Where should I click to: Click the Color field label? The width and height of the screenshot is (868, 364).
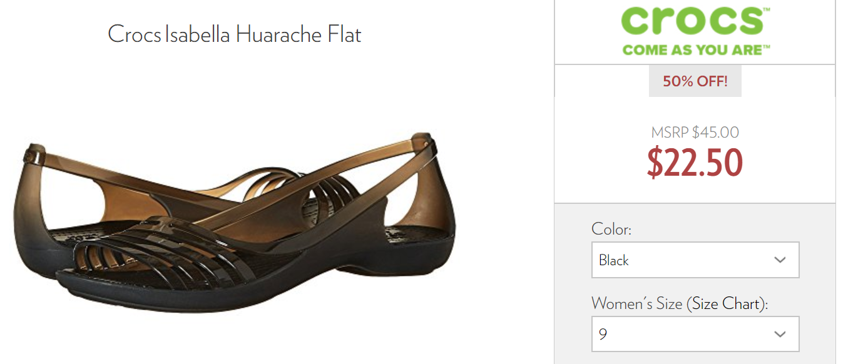click(611, 230)
